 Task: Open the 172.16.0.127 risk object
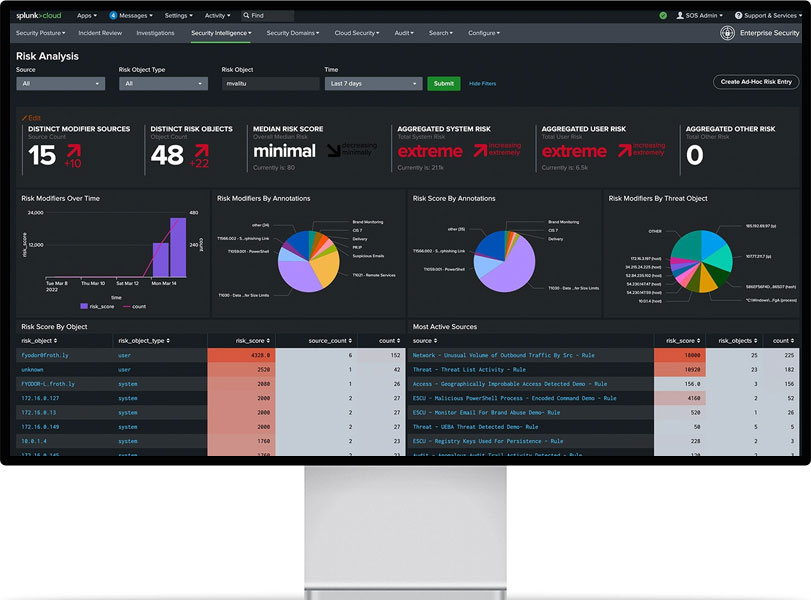40,398
